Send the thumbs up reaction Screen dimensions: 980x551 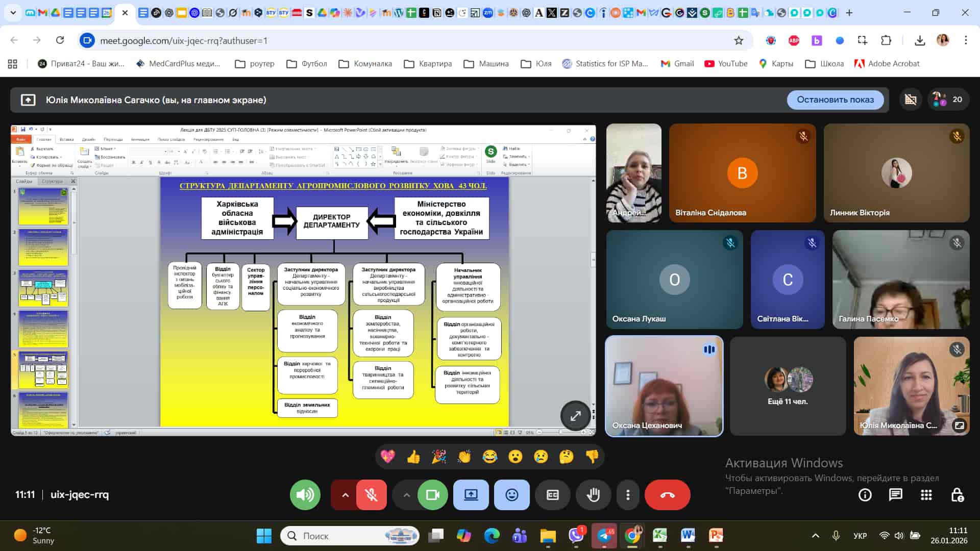[x=413, y=457]
